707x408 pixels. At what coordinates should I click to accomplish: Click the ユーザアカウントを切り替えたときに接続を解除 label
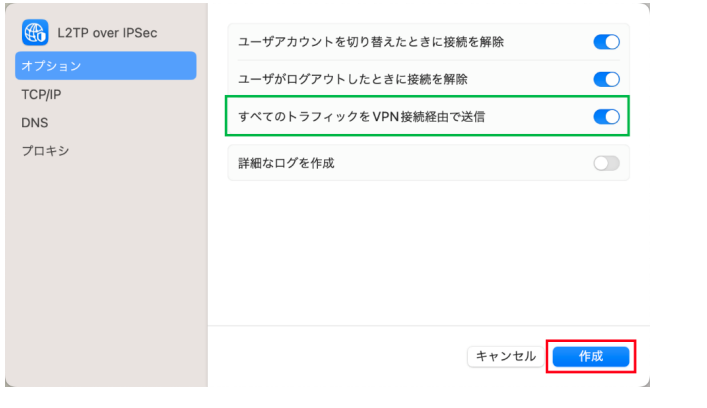[x=371, y=42]
